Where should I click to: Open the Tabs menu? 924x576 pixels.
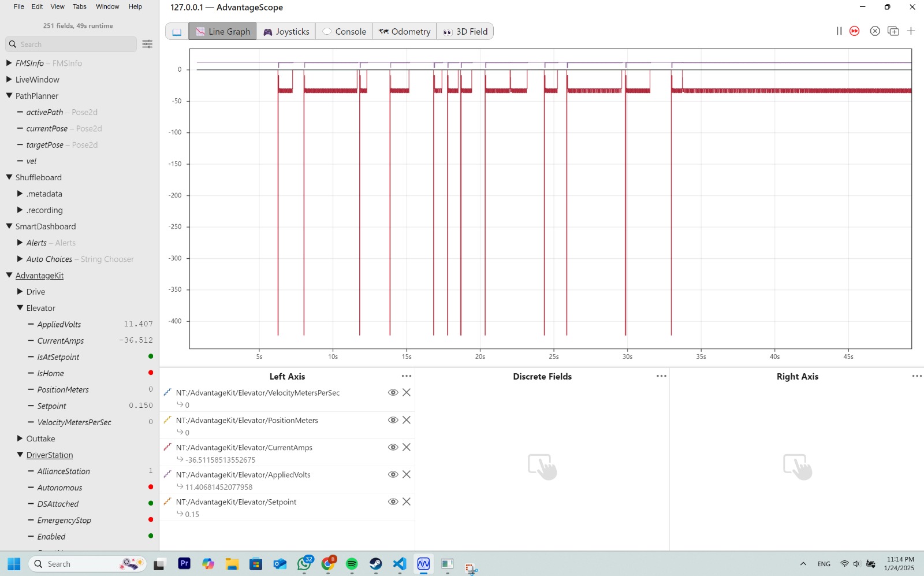80,6
